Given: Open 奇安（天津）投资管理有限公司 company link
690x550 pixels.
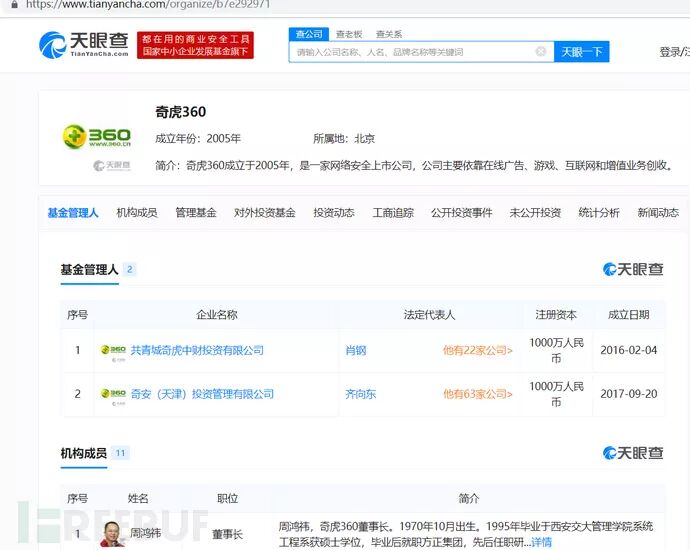Looking at the screenshot, I should pos(202,394).
